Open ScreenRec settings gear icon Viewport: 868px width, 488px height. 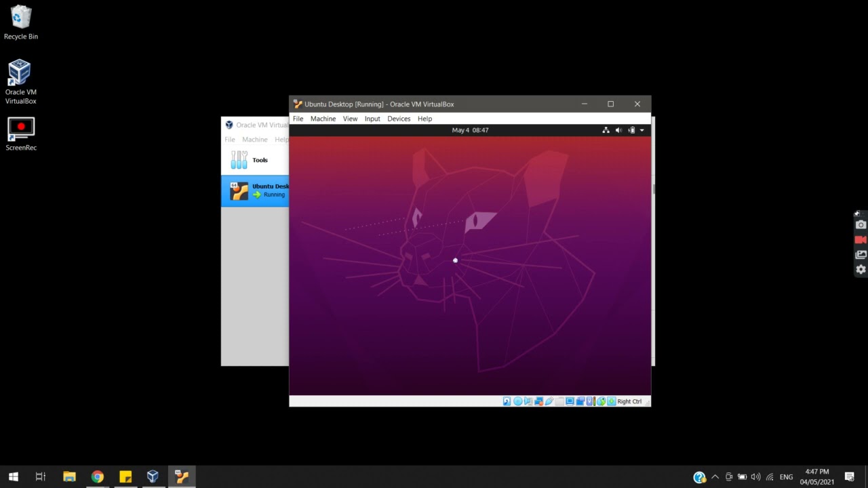click(x=861, y=270)
